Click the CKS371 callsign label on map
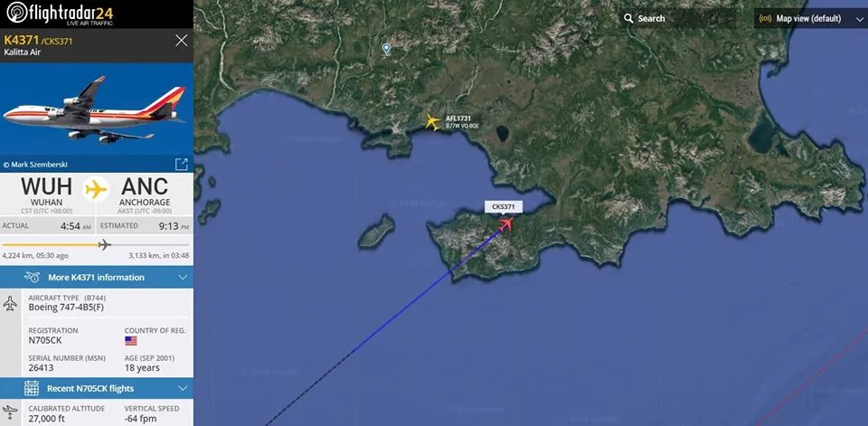 pyautogui.click(x=504, y=207)
